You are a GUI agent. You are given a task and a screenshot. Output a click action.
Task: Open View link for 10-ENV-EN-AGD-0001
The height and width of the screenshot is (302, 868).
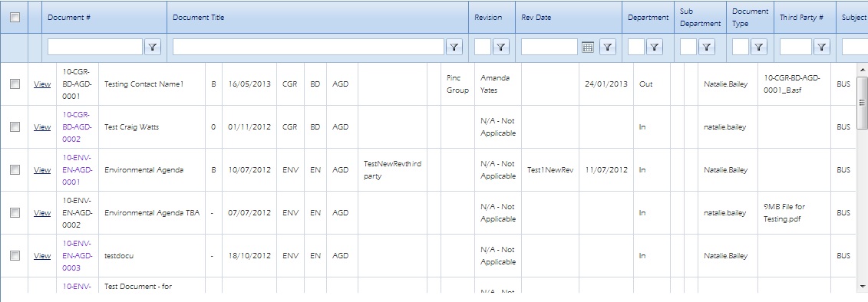tap(42, 170)
